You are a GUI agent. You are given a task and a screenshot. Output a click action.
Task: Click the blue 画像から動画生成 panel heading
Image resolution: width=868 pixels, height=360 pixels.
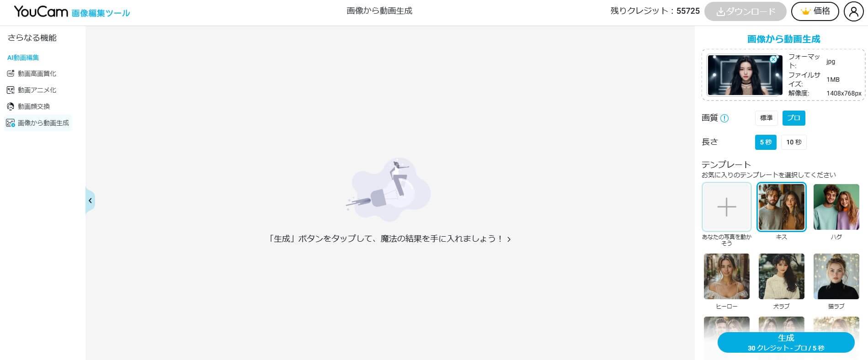click(783, 39)
